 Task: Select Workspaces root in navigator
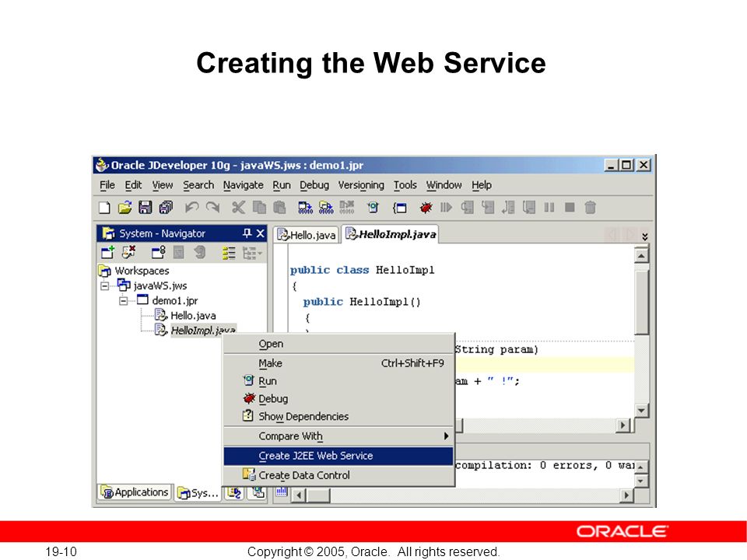(x=135, y=271)
